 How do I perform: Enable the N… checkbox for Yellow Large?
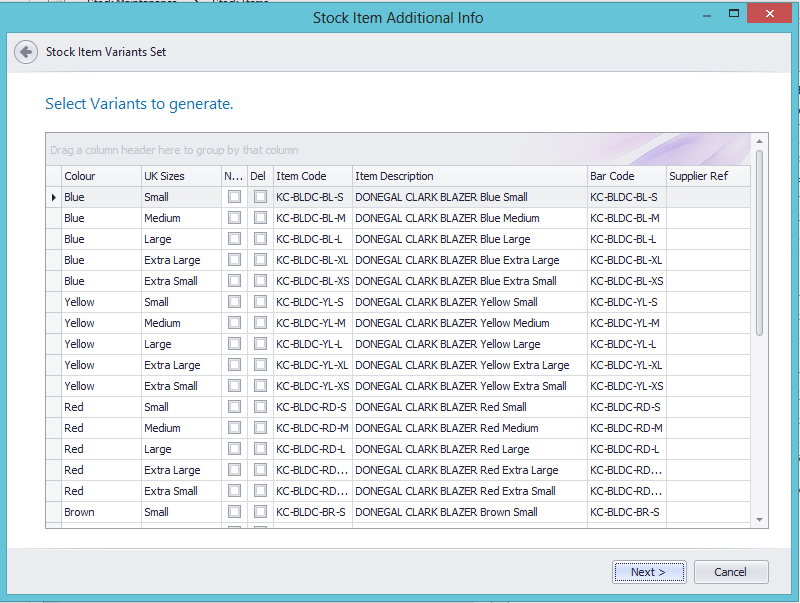[x=234, y=344]
